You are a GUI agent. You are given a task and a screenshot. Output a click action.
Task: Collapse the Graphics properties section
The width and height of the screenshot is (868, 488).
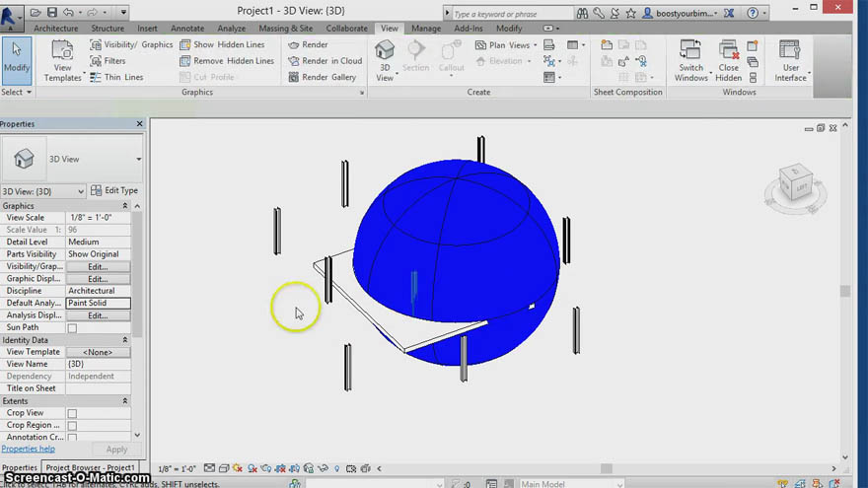(124, 206)
